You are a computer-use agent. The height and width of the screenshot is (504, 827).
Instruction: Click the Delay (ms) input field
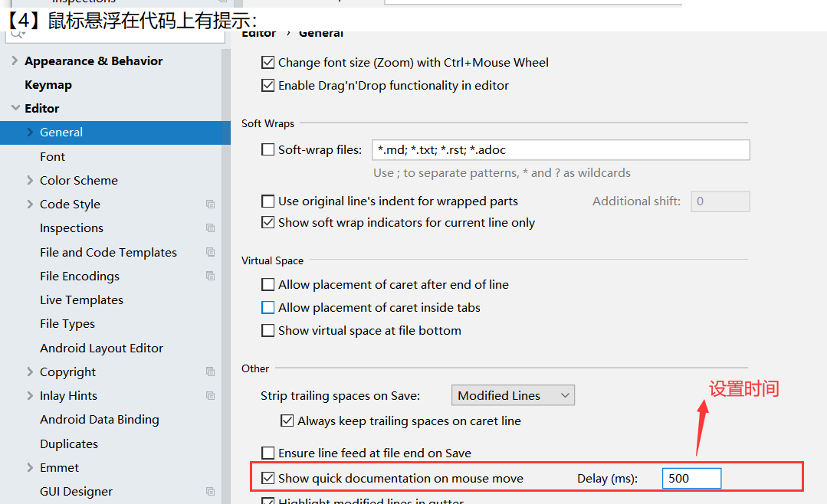pos(691,478)
